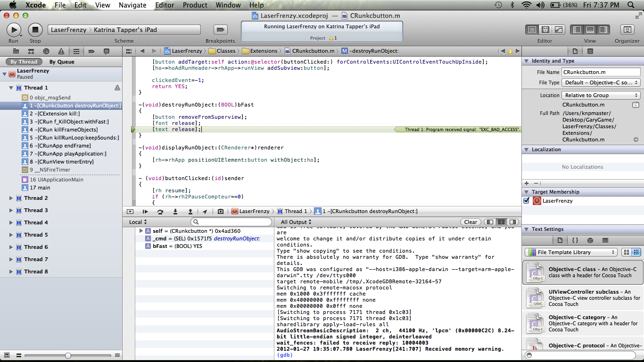644x362 pixels.
Task: Go back in the editor jump bar
Action: click(142, 51)
